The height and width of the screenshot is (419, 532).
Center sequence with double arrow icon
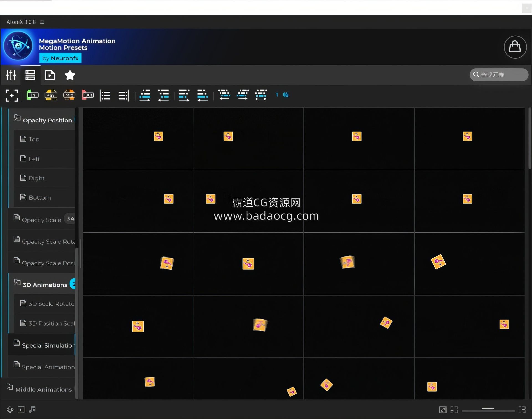click(261, 95)
